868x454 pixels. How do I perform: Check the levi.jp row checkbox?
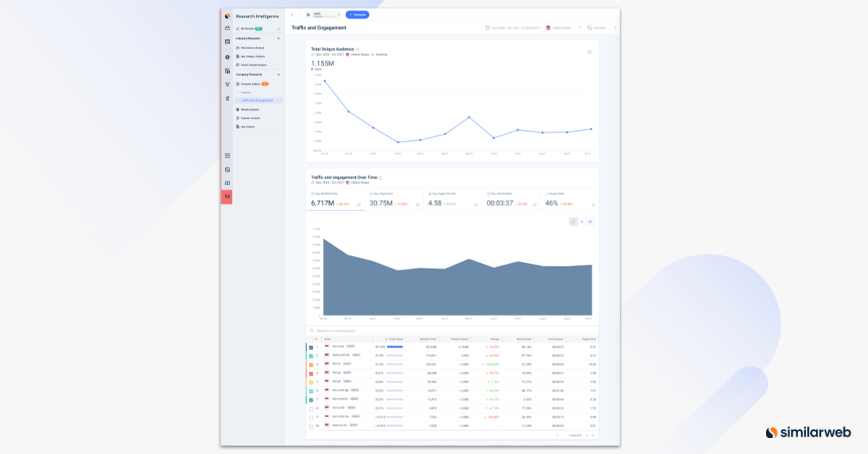[311, 374]
